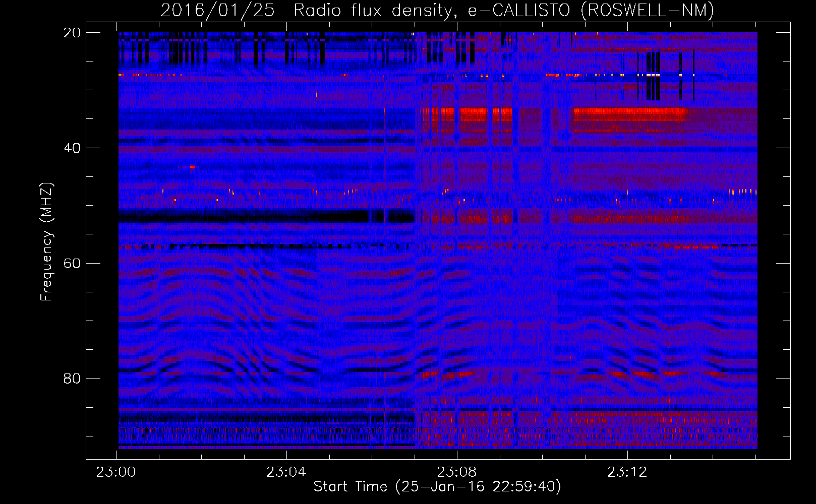The height and width of the screenshot is (504, 816).
Task: Click the 23:04 time tick label
Action: click(x=286, y=472)
